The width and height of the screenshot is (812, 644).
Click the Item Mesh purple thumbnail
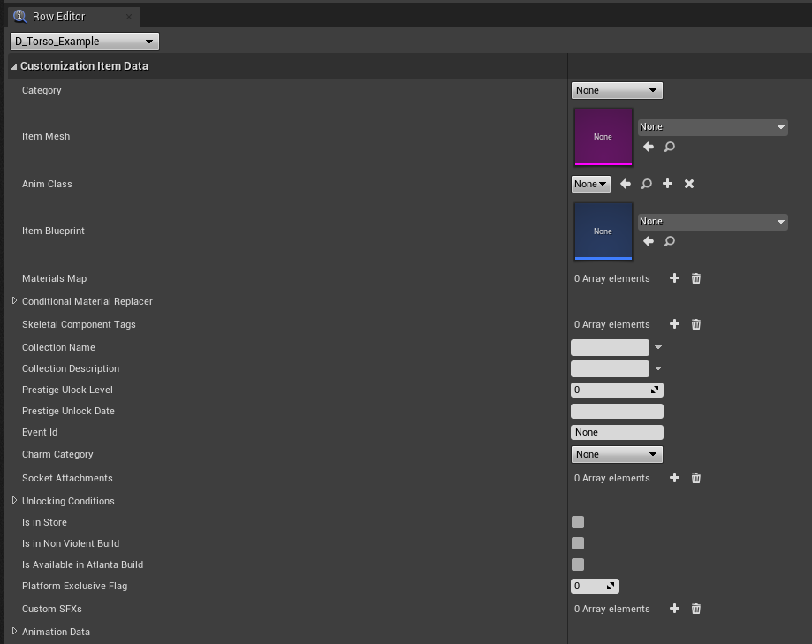pos(603,137)
